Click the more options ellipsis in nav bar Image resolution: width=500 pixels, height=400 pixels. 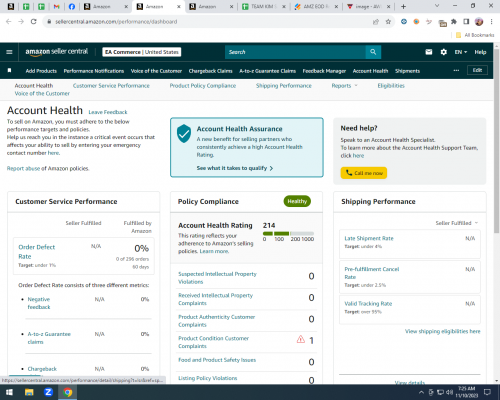(x=456, y=70)
